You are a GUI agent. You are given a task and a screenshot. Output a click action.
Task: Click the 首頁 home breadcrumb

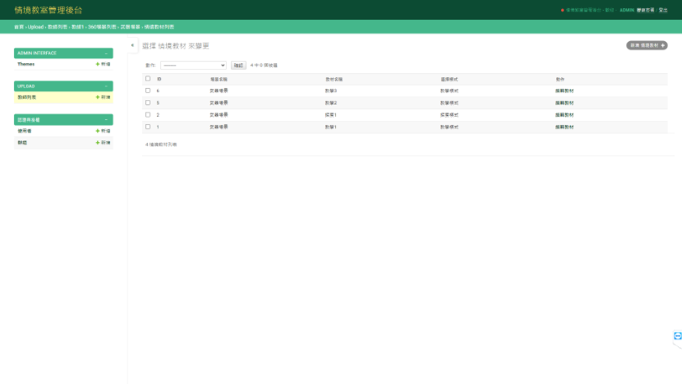19,27
